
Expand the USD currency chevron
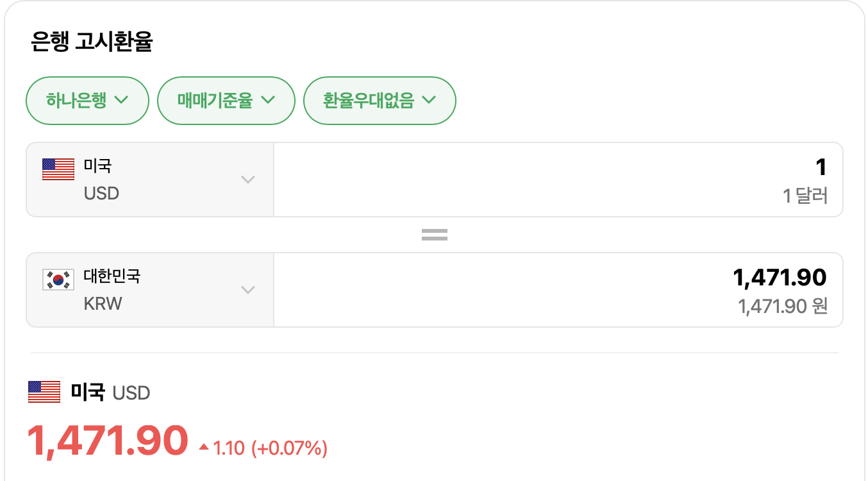coord(247,180)
